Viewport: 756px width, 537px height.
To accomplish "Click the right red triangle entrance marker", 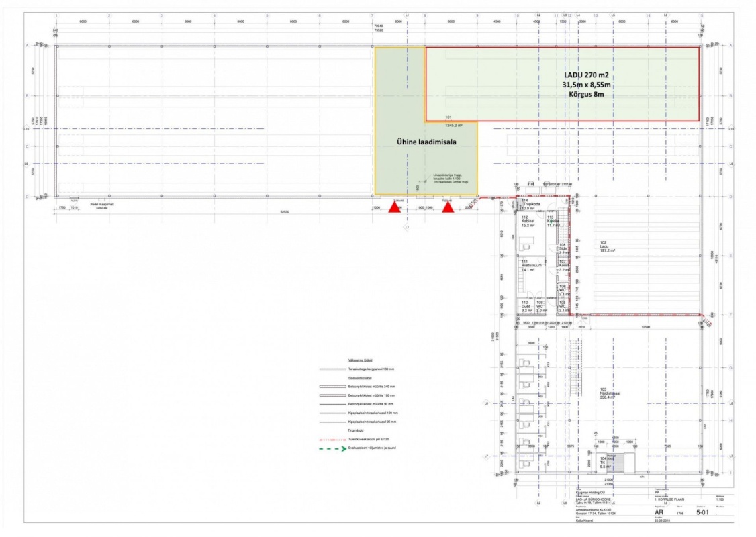I will (448, 207).
